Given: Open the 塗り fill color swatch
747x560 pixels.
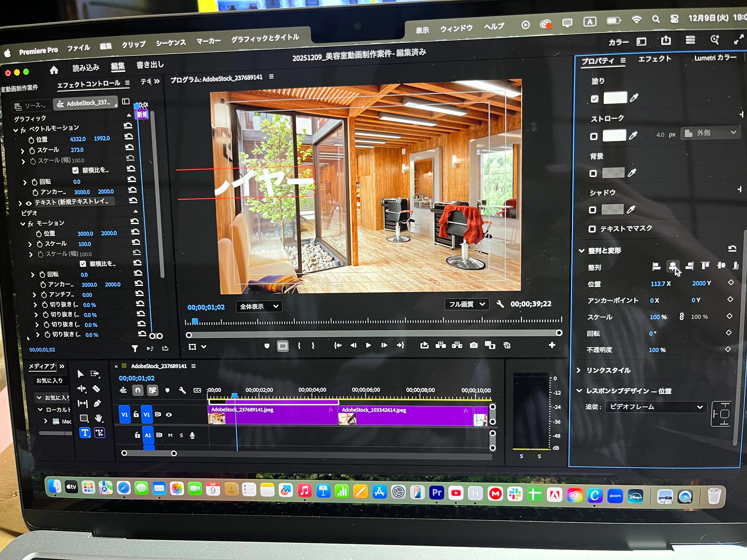Looking at the screenshot, I should point(615,98).
